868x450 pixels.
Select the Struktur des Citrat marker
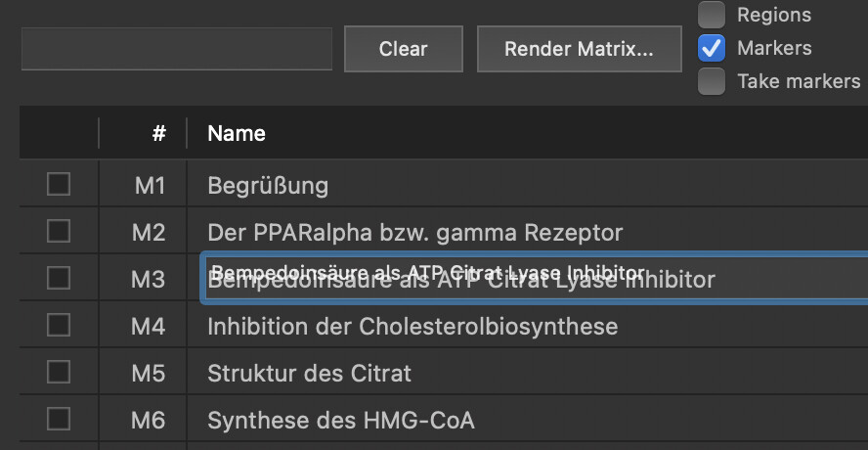309,373
